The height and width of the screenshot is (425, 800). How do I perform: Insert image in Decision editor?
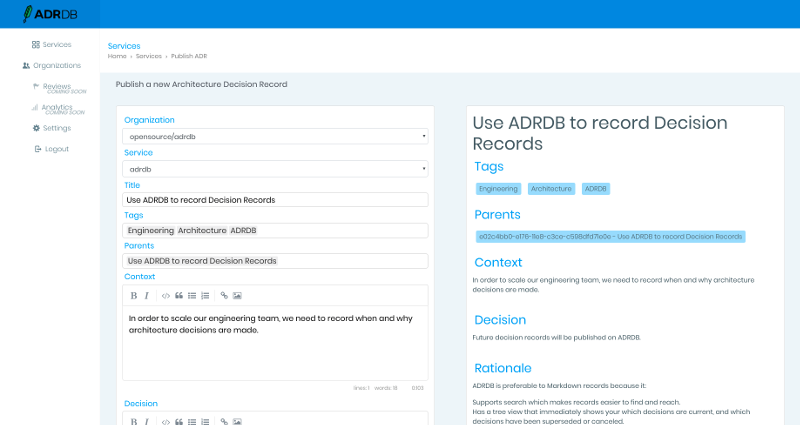(x=237, y=421)
